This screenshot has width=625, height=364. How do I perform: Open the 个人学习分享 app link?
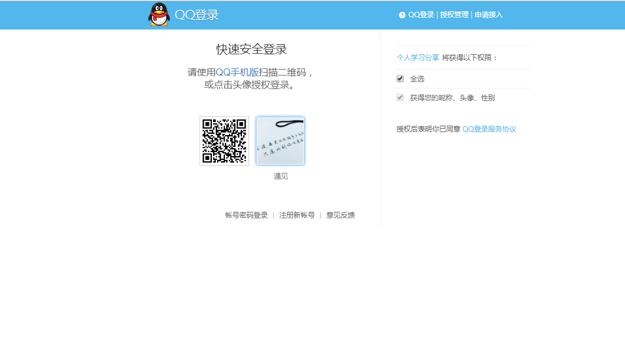[418, 58]
